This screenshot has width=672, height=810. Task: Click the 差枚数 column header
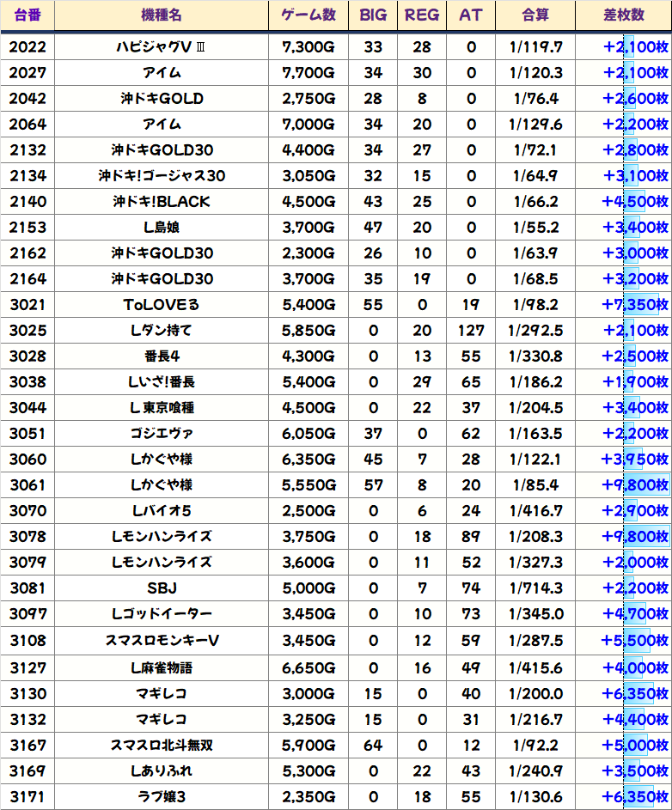(x=623, y=15)
